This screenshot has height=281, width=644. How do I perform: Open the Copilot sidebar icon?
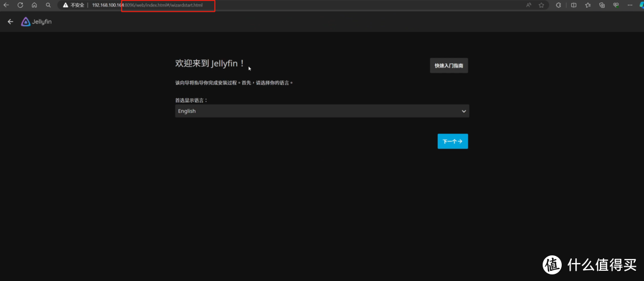pos(640,5)
